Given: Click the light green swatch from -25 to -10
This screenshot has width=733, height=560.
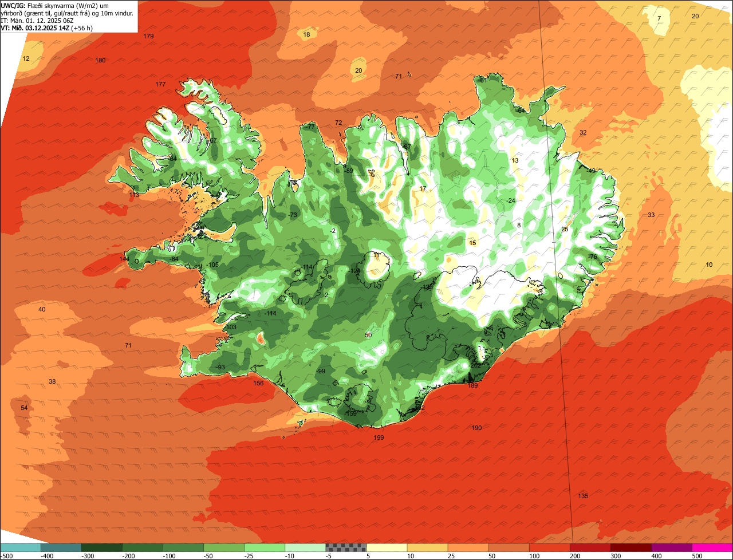Looking at the screenshot, I should click(265, 547).
